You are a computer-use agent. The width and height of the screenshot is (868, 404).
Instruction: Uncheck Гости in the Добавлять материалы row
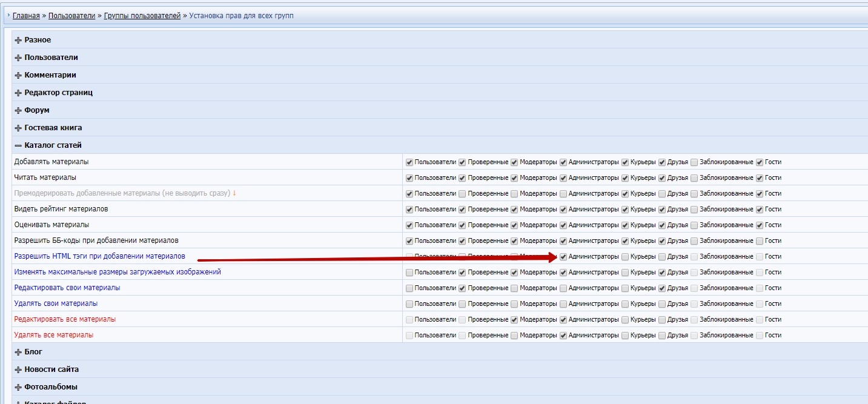pos(760,162)
